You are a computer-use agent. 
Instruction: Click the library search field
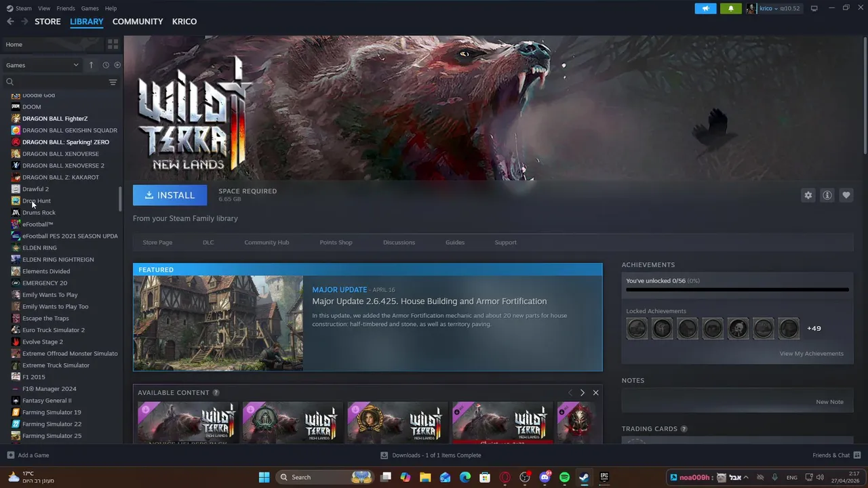coord(56,81)
